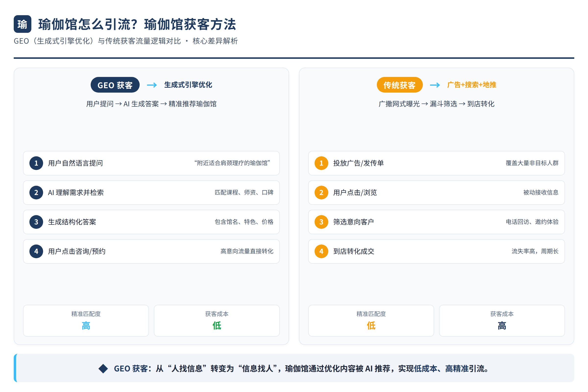Click the orange step 1 circle 投放广告/发传单
The height and width of the screenshot is (392, 588).
coord(321,163)
